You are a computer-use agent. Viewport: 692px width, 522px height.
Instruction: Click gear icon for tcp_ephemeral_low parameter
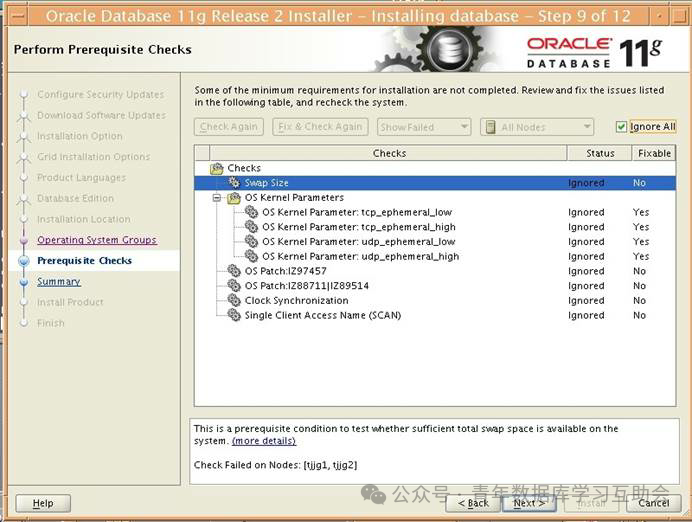(252, 212)
